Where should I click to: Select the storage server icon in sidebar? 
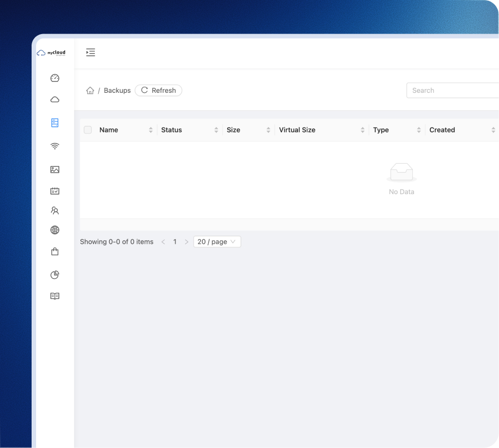pos(55,122)
